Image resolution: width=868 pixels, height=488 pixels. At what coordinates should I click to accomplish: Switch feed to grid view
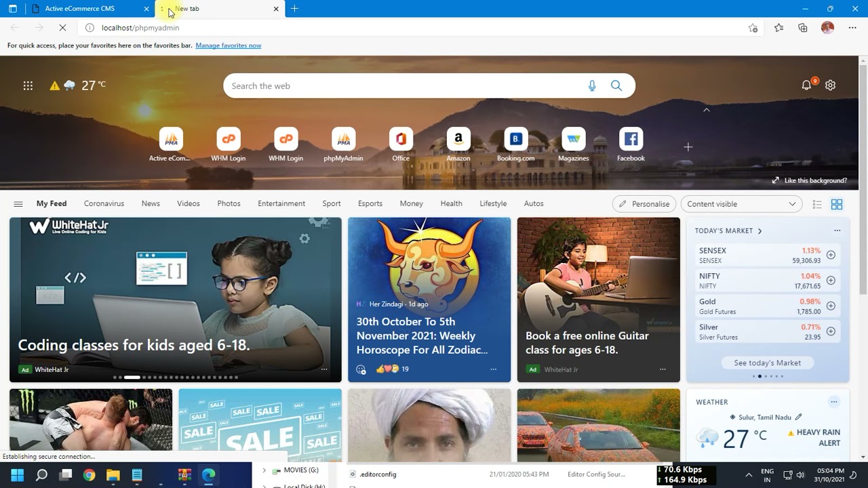tap(837, 204)
